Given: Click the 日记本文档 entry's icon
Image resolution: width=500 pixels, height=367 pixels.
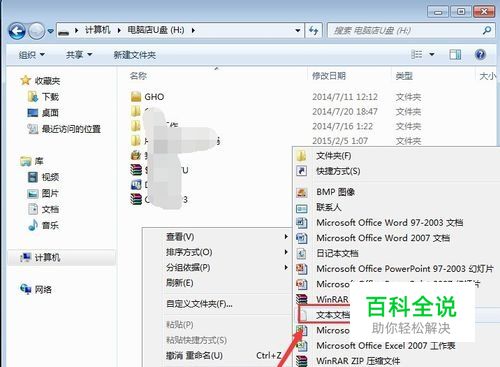Looking at the screenshot, I should (302, 254).
